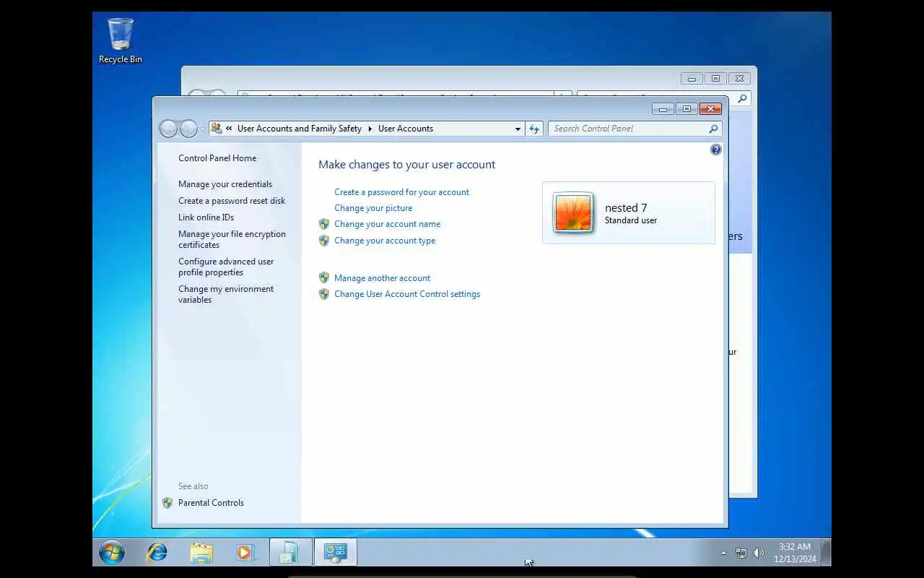924x578 pixels.
Task: Open the Windows Start menu orb
Action: tap(112, 553)
